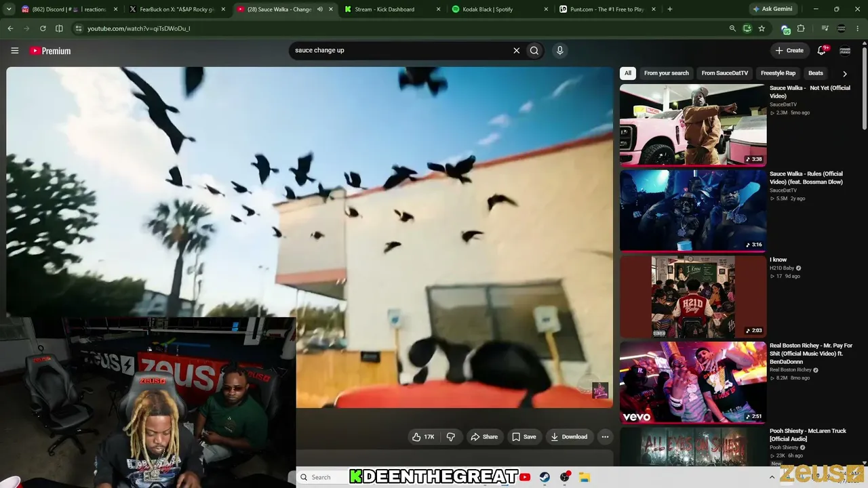Click the install app icon in address bar
The width and height of the screenshot is (868, 488).
click(747, 28)
